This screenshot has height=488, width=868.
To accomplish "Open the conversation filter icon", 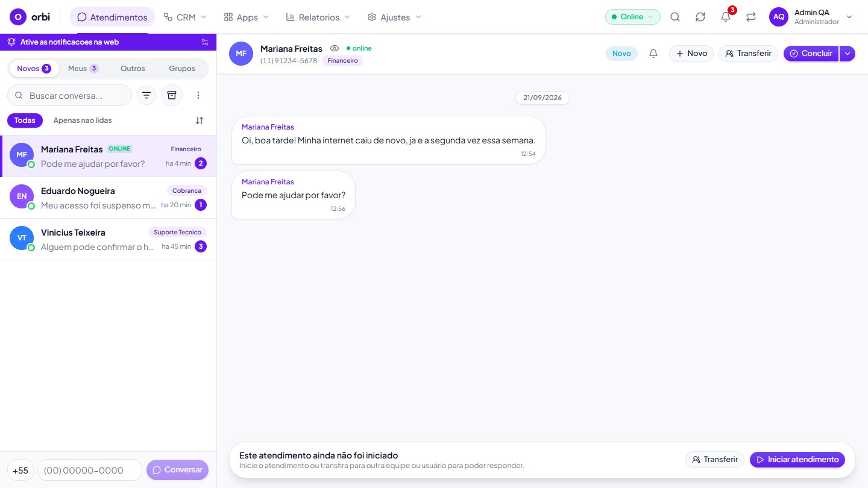I will (x=146, y=95).
